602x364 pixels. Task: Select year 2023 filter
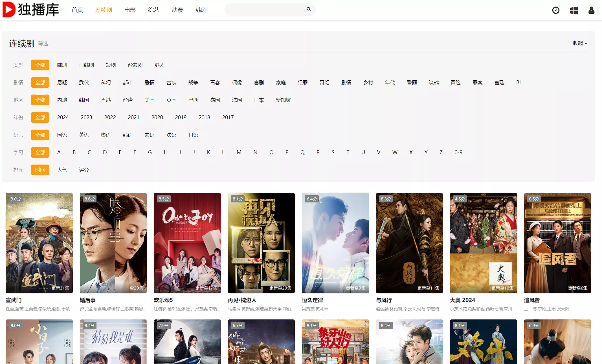pos(86,118)
